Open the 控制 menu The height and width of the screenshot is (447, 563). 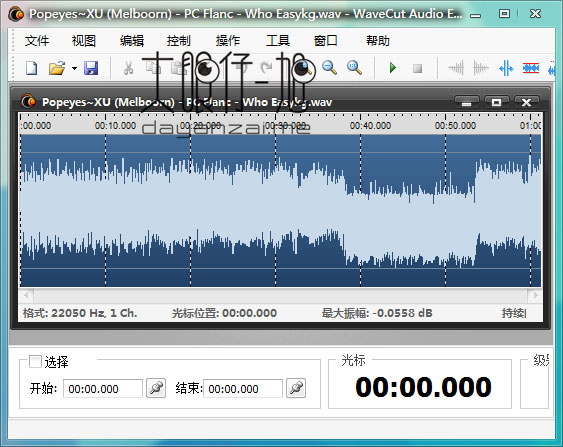pos(178,41)
